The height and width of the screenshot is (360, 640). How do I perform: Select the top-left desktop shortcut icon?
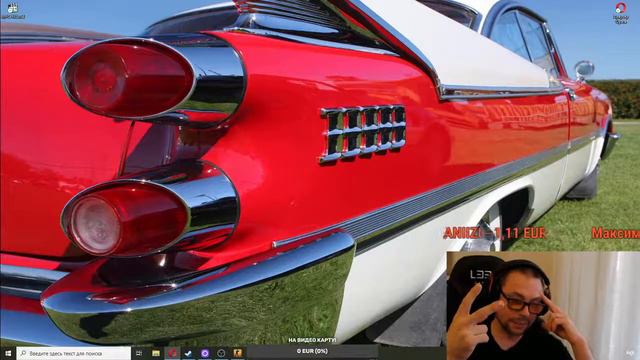pos(13,11)
